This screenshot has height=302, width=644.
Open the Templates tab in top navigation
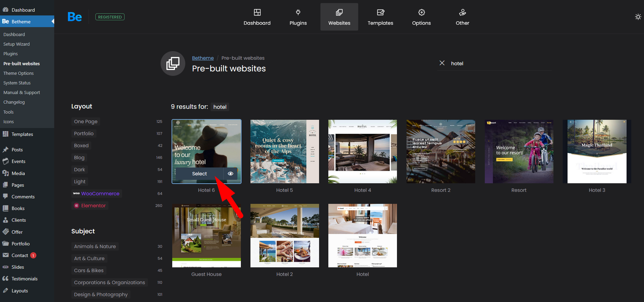pos(380,17)
